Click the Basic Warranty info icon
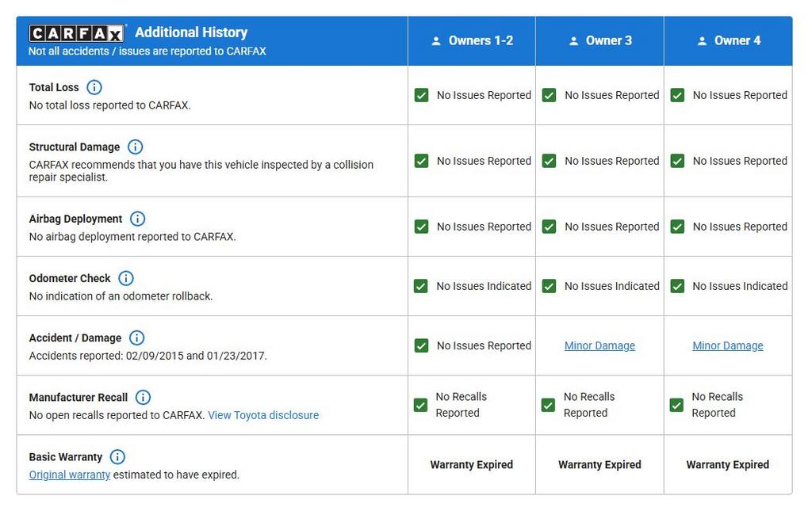 [117, 456]
